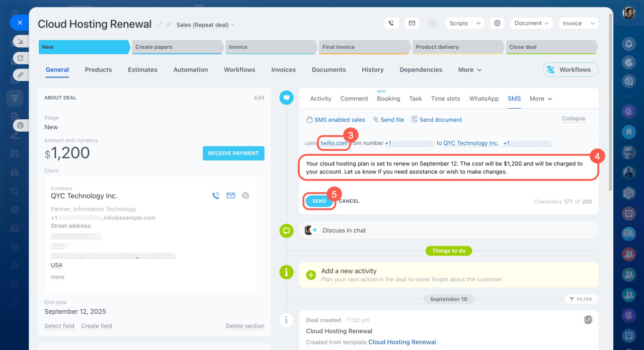Switch to the Estimates tab
The height and width of the screenshot is (350, 644).
click(x=142, y=70)
